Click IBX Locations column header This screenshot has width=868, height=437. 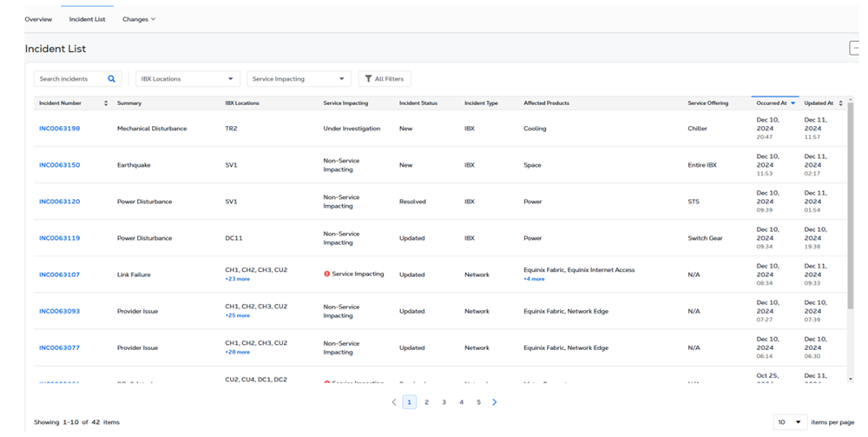pos(242,103)
